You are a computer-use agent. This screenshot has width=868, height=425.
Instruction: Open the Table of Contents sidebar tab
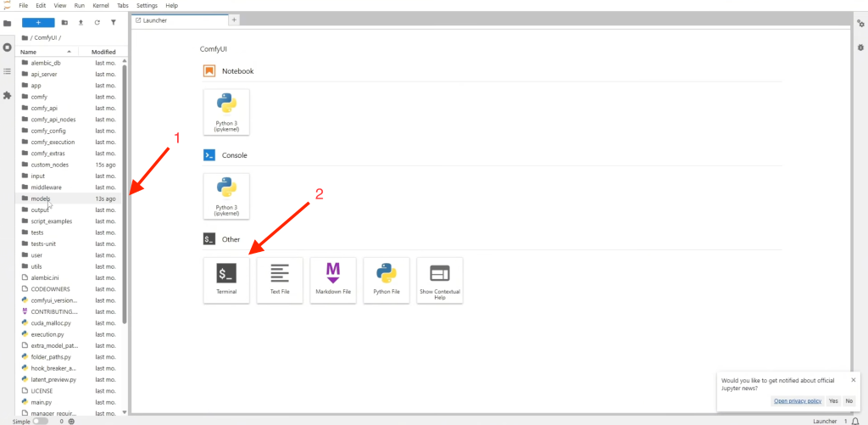[7, 71]
